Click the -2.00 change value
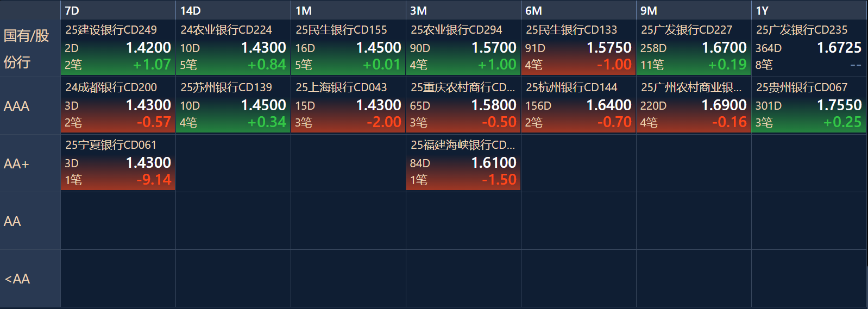868x309 pixels. (384, 122)
